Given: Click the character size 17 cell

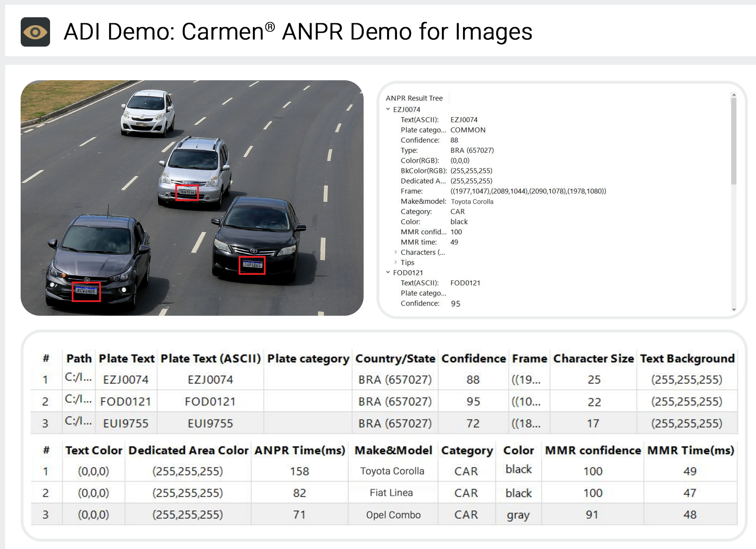Looking at the screenshot, I should coord(593,423).
